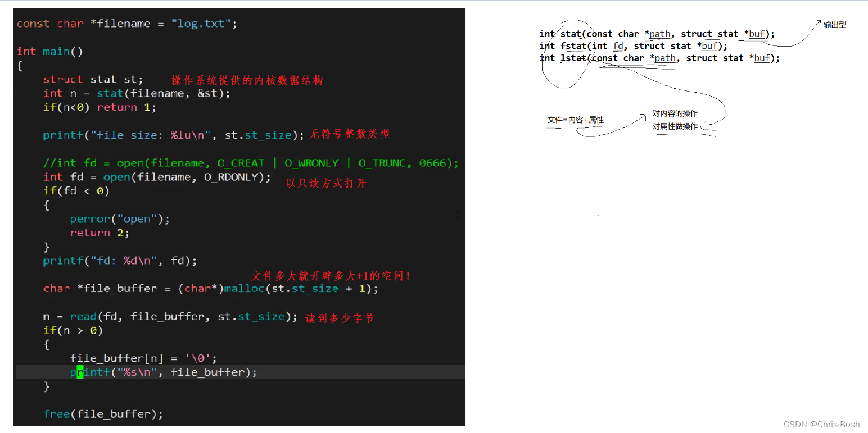Click the open(filename, O_RDONLY) line
This screenshot has width=868, height=433.
pyautogui.click(x=157, y=177)
